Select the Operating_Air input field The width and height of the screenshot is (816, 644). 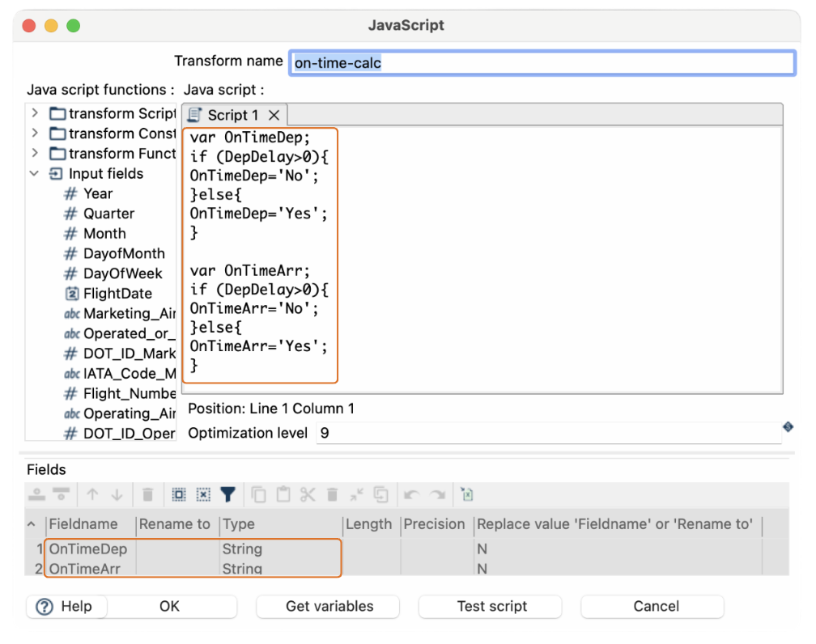point(129,413)
